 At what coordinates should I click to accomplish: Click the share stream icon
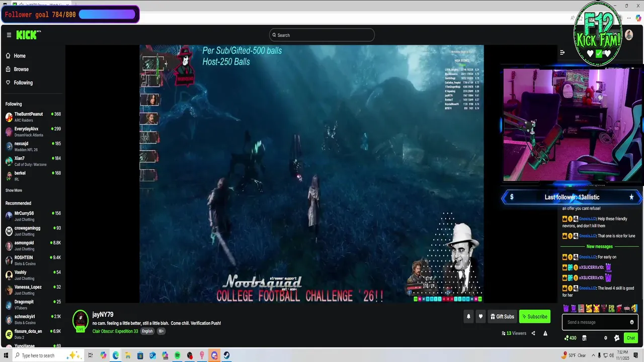[533, 333]
